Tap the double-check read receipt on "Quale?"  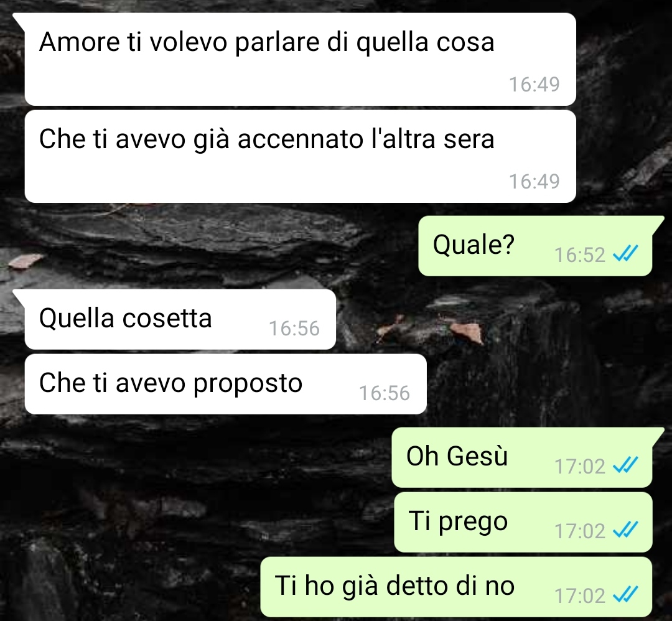pos(626,254)
